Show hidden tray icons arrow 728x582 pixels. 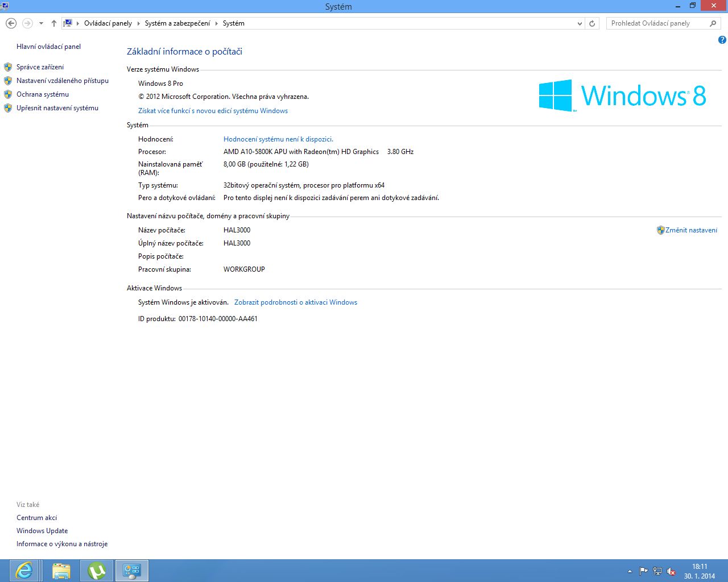630,571
